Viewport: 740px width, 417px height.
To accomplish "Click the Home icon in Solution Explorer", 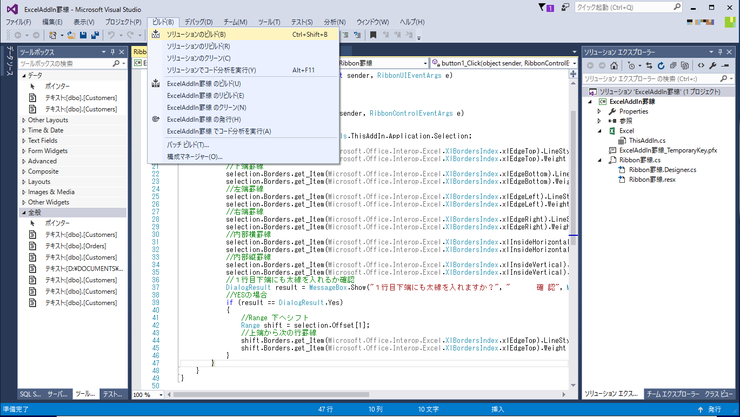I will pos(614,66).
